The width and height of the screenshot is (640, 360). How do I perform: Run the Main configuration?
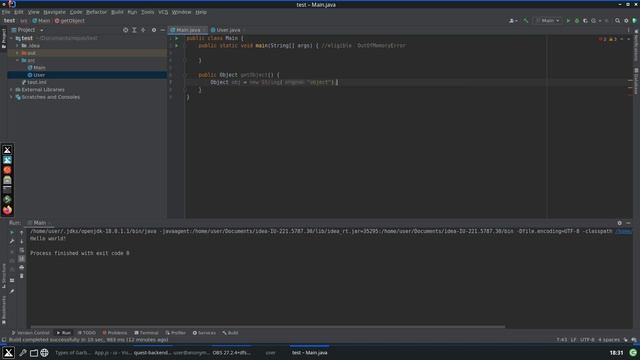(x=568, y=20)
